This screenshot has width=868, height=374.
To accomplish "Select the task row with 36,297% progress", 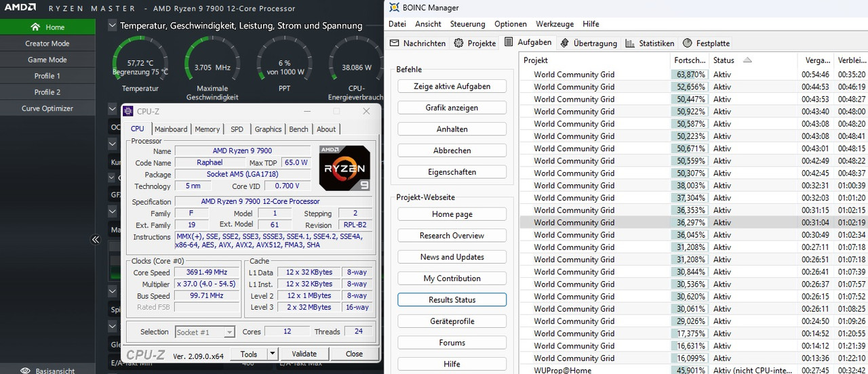I will 694,222.
